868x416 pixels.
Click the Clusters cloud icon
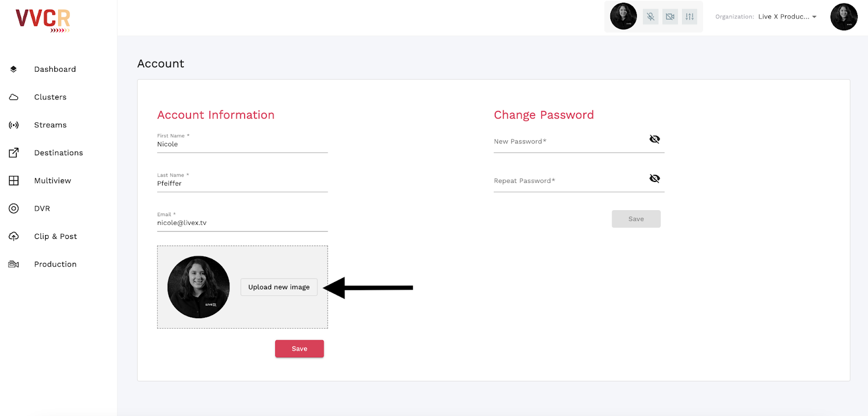pyautogui.click(x=14, y=97)
